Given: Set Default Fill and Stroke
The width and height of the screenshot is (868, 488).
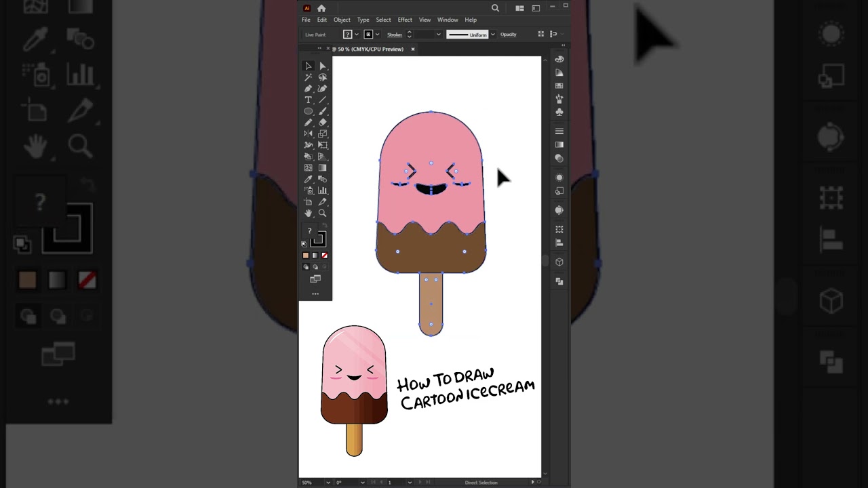Looking at the screenshot, I should point(304,244).
